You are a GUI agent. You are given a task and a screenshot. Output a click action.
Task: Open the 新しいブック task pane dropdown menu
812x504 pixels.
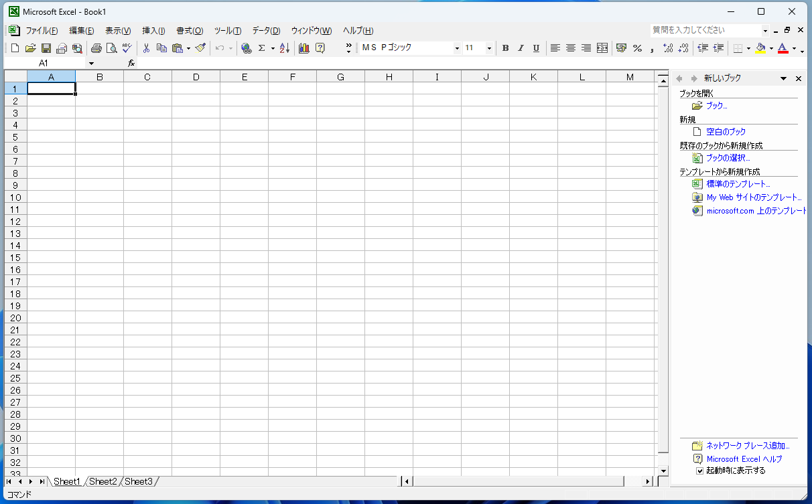click(784, 79)
